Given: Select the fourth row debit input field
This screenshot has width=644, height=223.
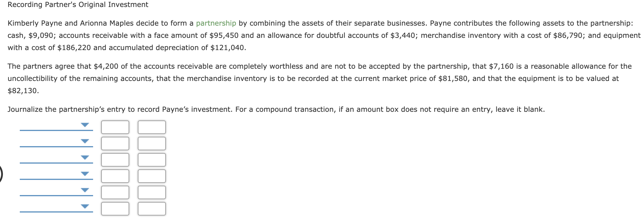Looking at the screenshot, I should click(x=115, y=176).
